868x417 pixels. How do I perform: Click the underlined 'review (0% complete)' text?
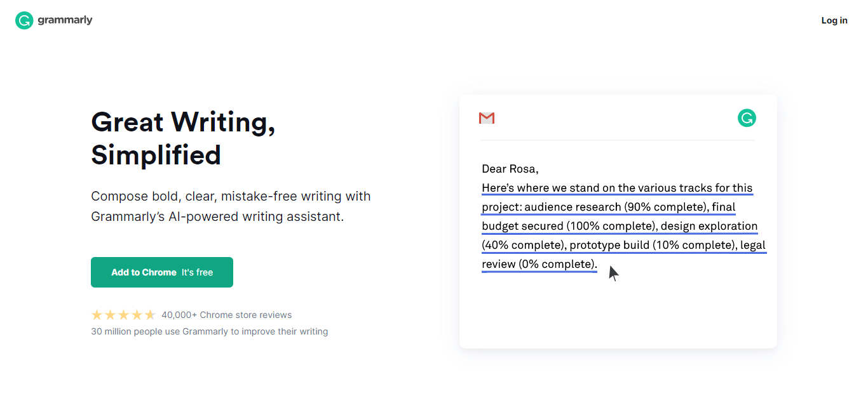click(x=539, y=264)
